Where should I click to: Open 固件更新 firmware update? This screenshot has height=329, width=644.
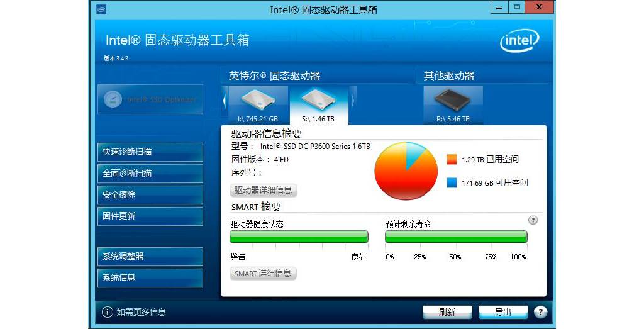pyautogui.click(x=150, y=216)
